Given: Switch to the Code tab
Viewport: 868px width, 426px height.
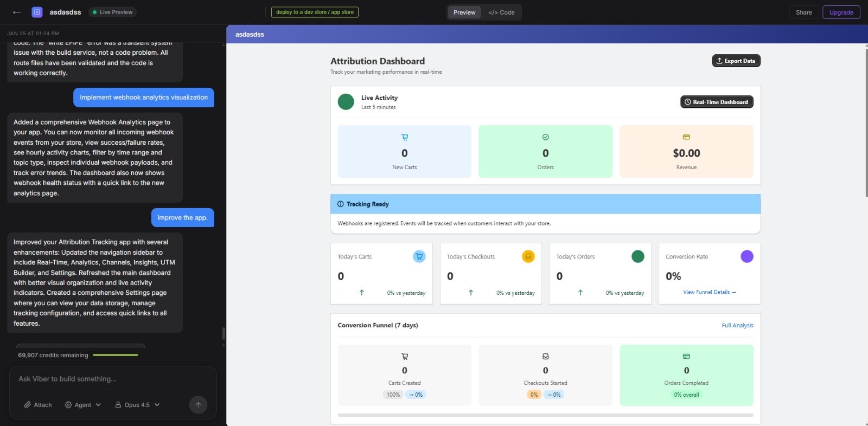Looking at the screenshot, I should tap(501, 12).
